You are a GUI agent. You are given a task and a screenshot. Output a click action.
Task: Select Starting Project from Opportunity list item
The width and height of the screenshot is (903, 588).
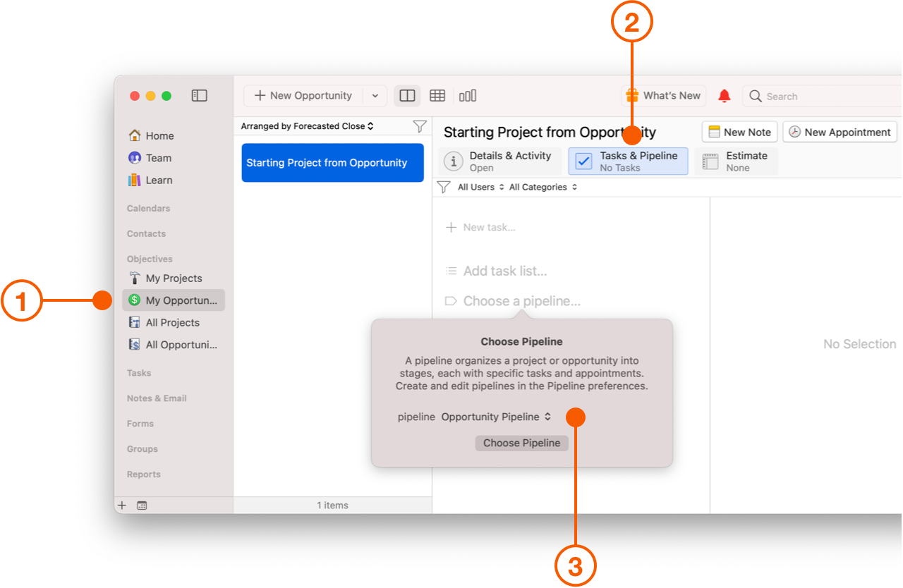click(x=333, y=163)
